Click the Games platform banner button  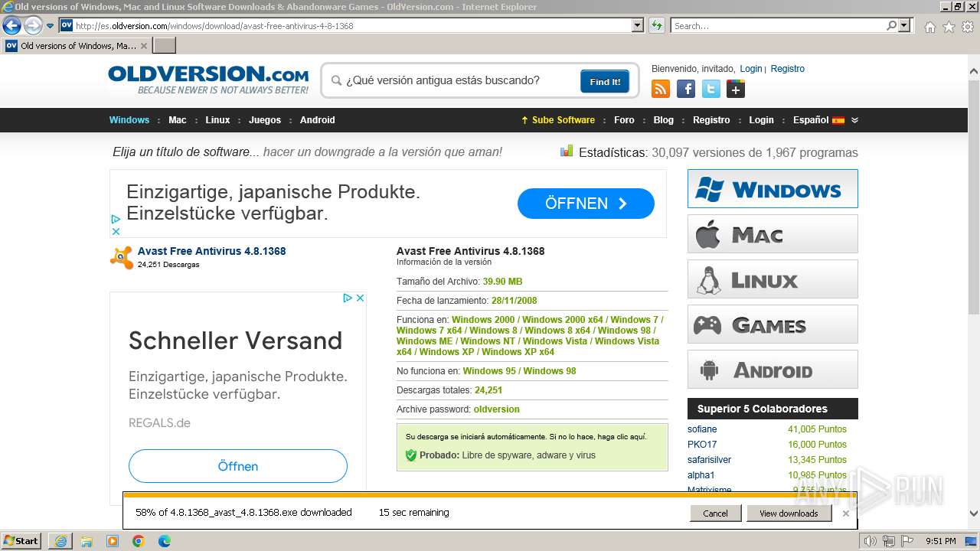(773, 324)
